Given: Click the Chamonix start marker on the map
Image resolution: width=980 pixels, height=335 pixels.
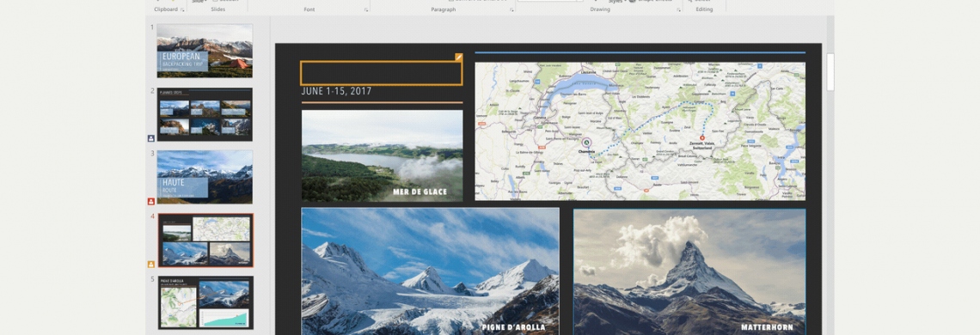Looking at the screenshot, I should click(586, 142).
